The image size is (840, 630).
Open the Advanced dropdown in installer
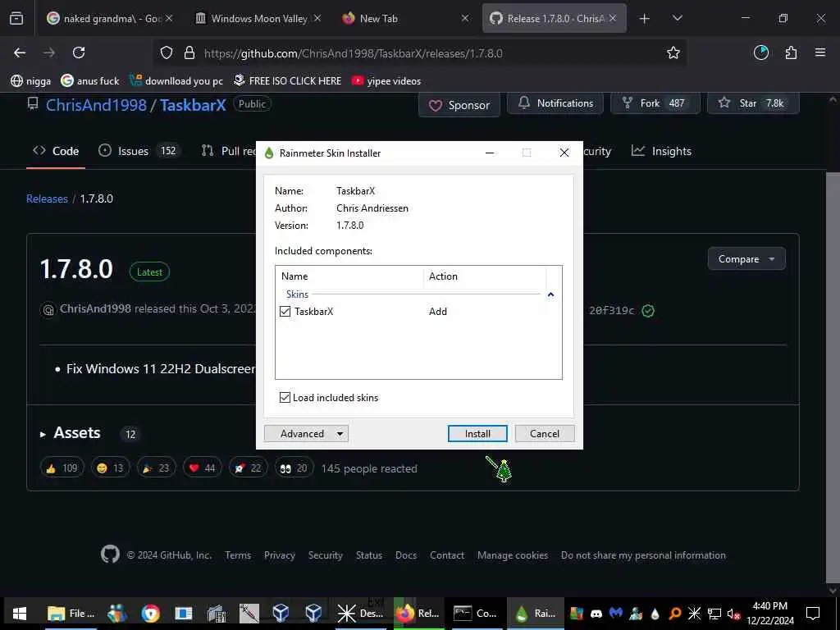pyautogui.click(x=306, y=433)
